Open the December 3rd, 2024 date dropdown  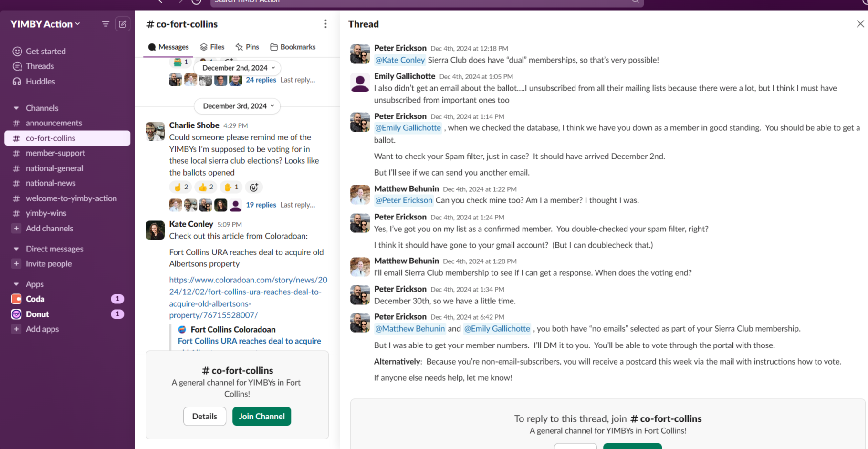coord(238,106)
